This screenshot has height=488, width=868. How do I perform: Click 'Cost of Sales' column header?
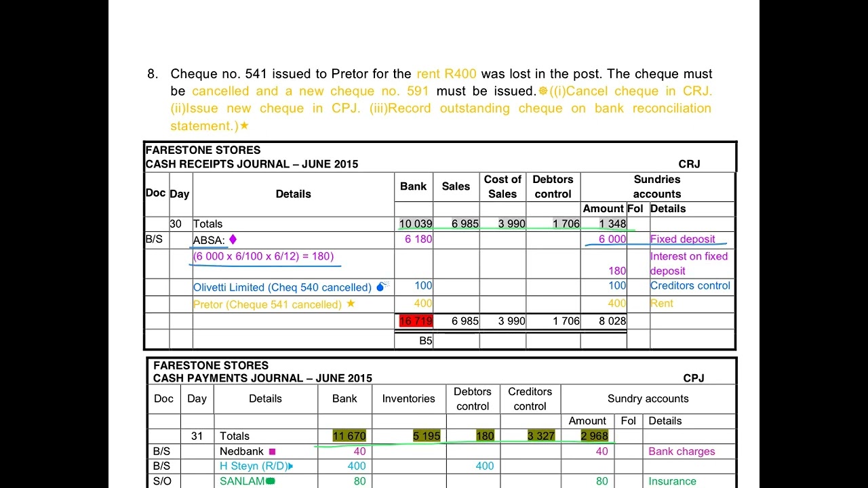[502, 186]
